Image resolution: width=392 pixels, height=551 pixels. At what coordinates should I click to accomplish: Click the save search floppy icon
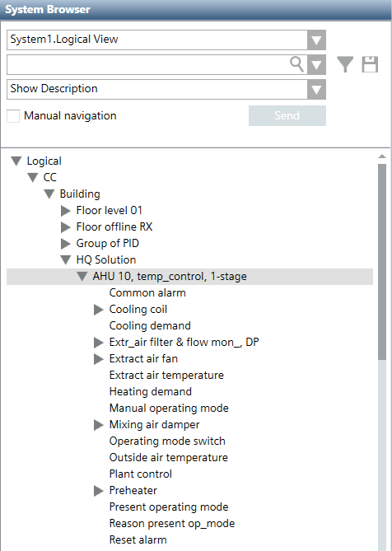coord(370,65)
